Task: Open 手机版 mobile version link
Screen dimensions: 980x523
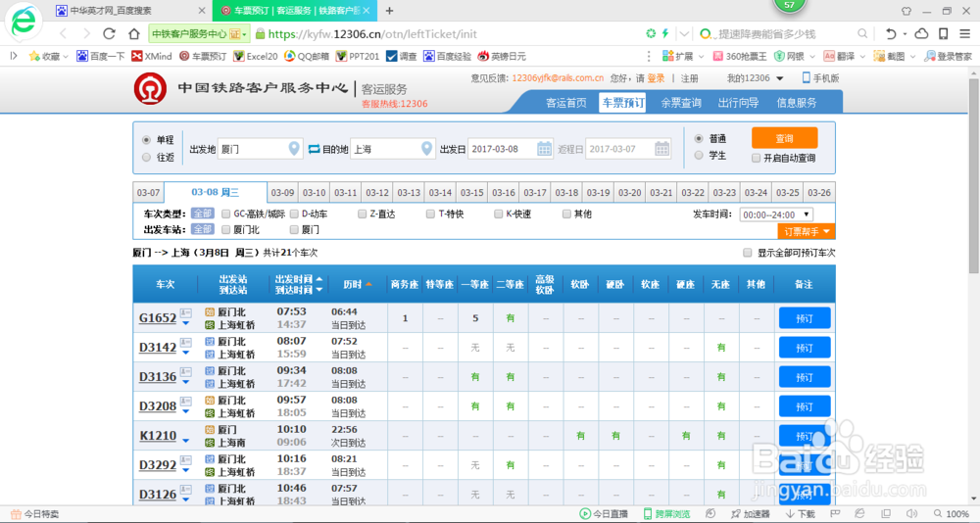Action: pos(820,78)
